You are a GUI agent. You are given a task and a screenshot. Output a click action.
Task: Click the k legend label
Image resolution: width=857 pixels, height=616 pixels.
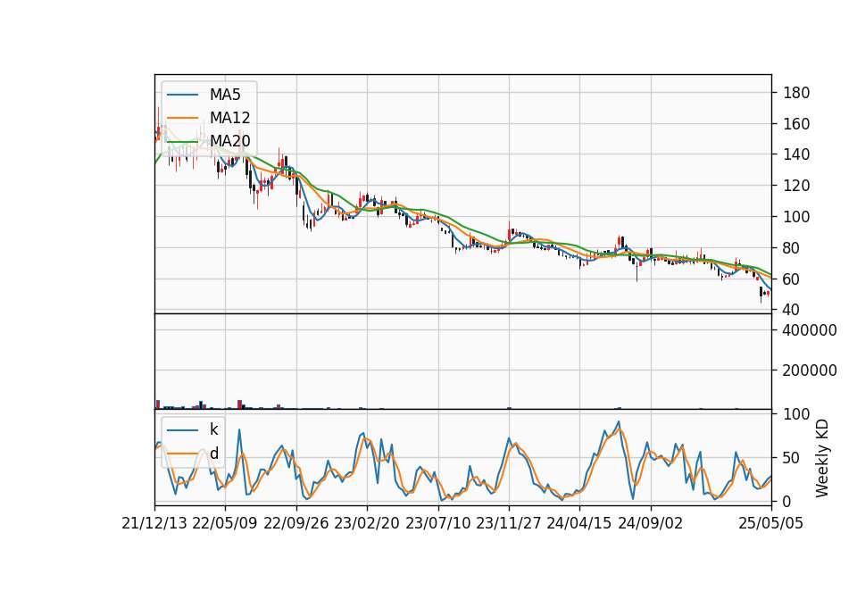213,429
